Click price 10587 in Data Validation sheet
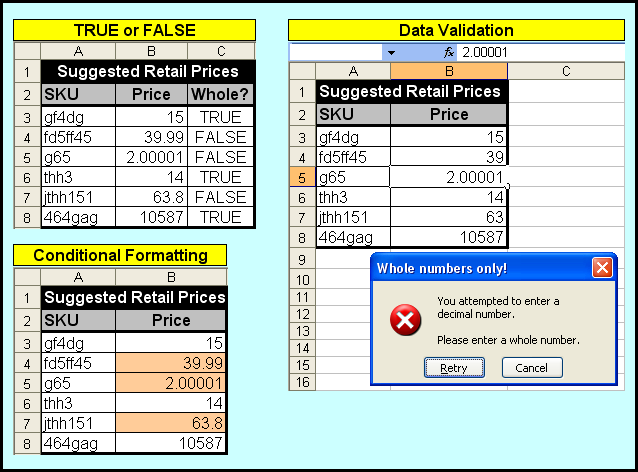Image resolution: width=638 pixels, height=472 pixels. point(449,237)
